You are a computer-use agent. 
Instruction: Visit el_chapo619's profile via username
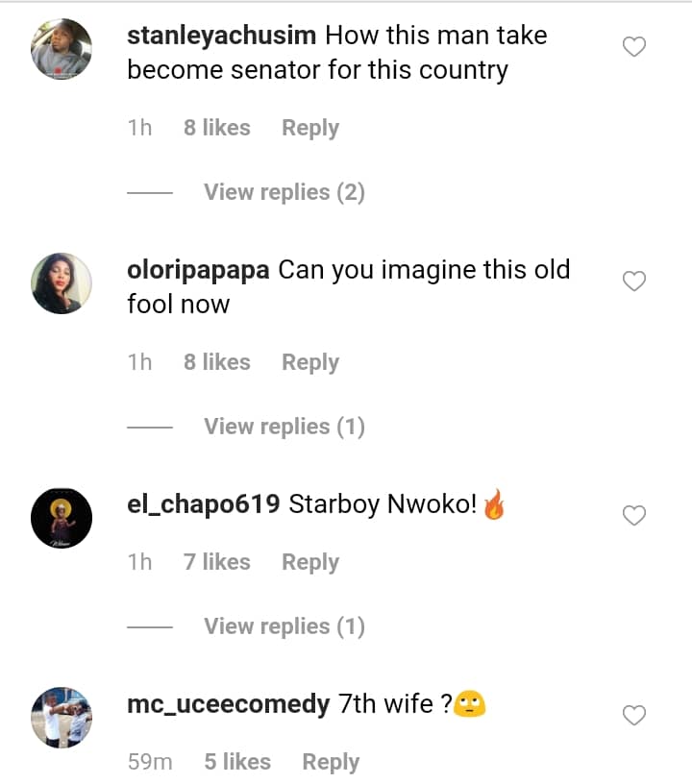point(203,504)
